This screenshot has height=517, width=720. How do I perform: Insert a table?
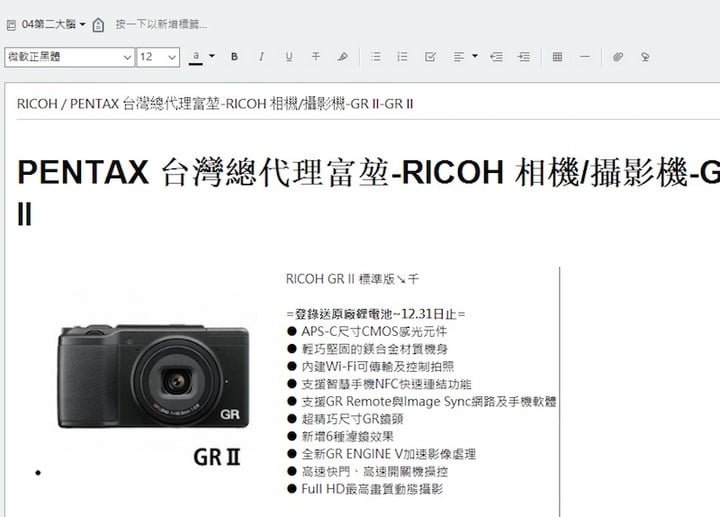[557, 57]
